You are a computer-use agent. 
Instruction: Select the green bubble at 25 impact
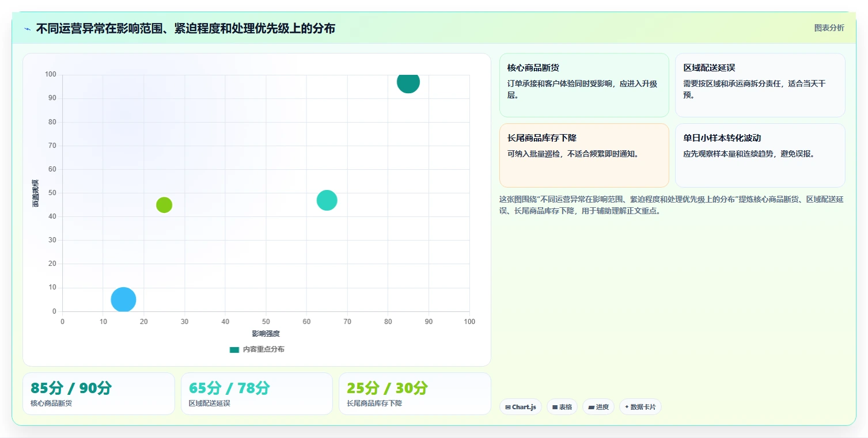[x=164, y=205]
